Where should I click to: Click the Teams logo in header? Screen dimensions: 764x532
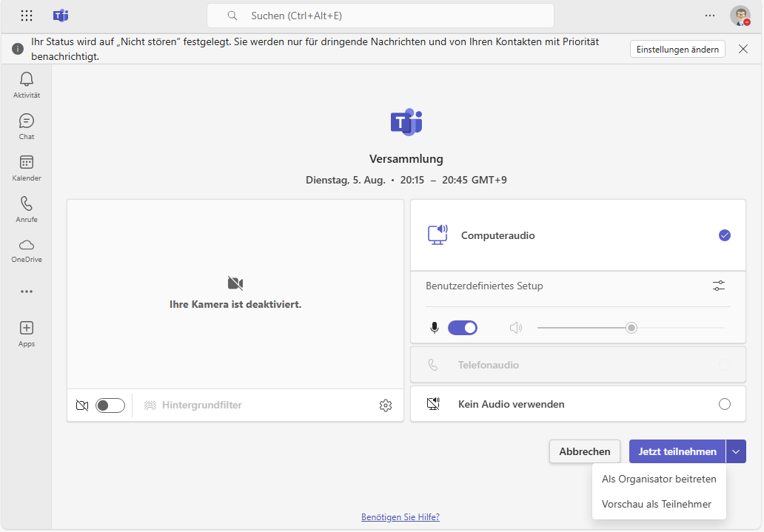click(61, 16)
